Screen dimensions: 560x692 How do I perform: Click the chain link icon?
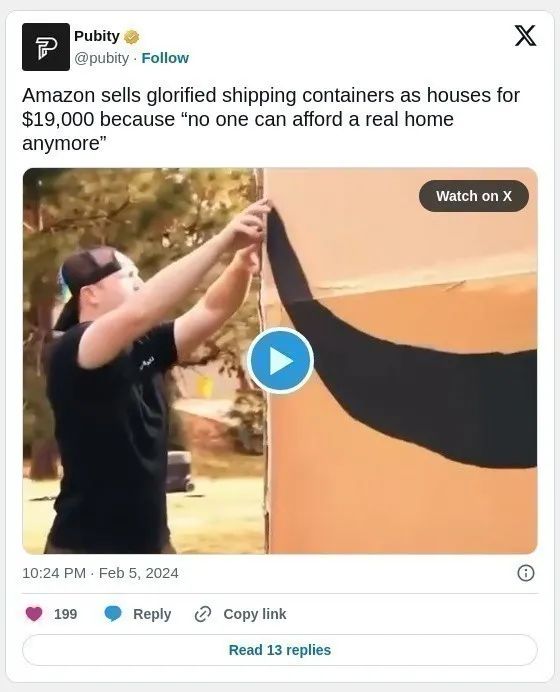tap(203, 614)
